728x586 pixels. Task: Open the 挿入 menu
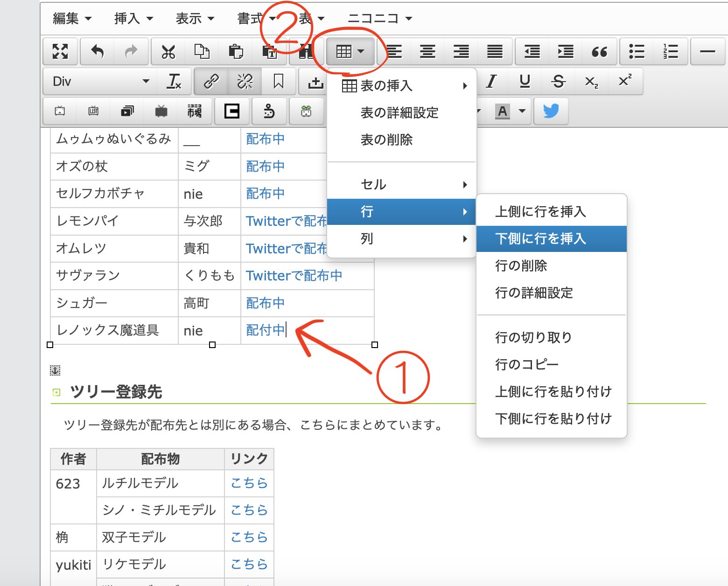click(133, 19)
